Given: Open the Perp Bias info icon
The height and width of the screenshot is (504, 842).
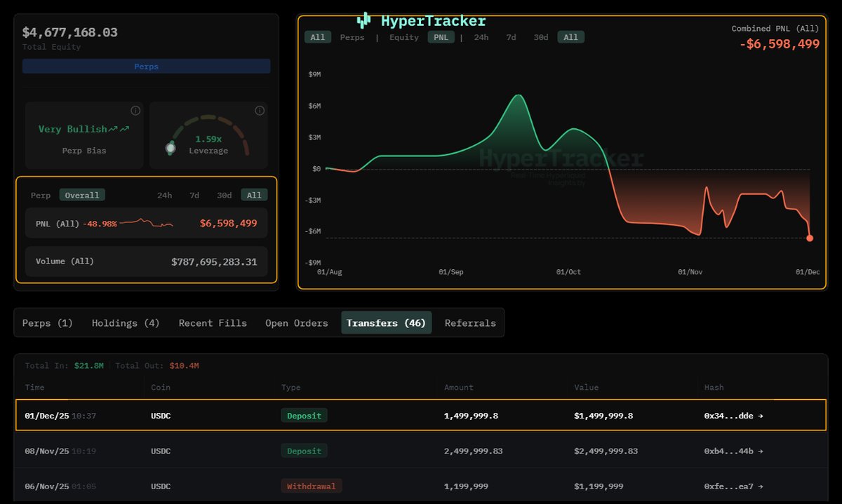Looking at the screenshot, I should 135,110.
